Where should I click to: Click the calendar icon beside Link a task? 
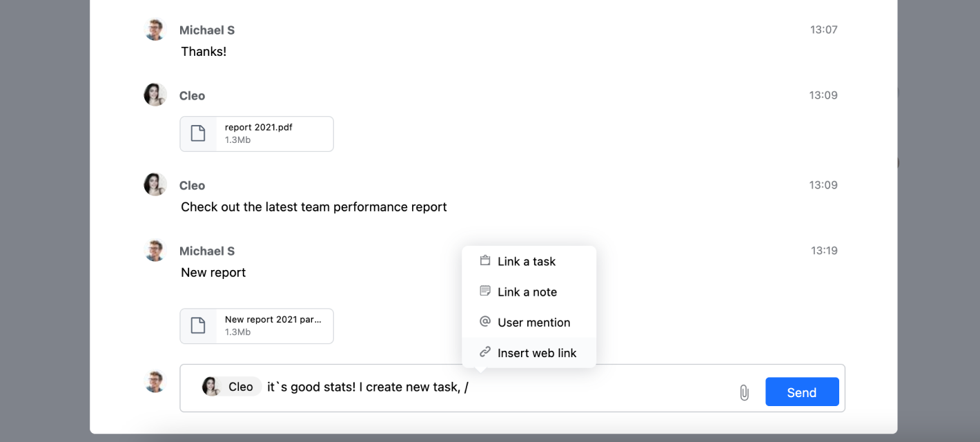click(x=485, y=261)
